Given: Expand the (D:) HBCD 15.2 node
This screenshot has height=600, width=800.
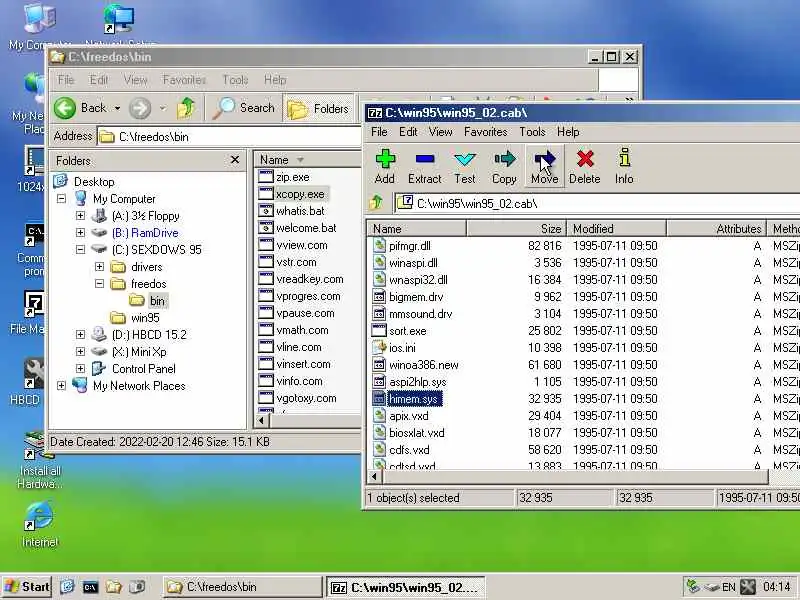Looking at the screenshot, I should (x=81, y=335).
